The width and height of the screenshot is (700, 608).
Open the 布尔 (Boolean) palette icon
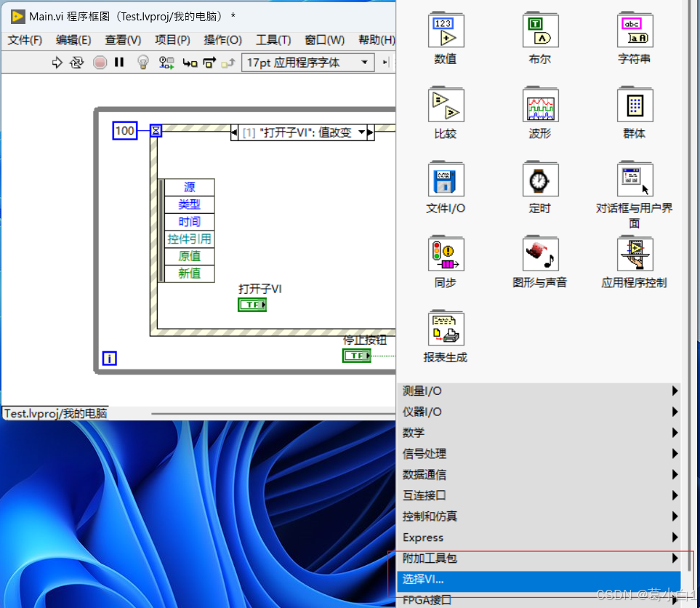540,30
